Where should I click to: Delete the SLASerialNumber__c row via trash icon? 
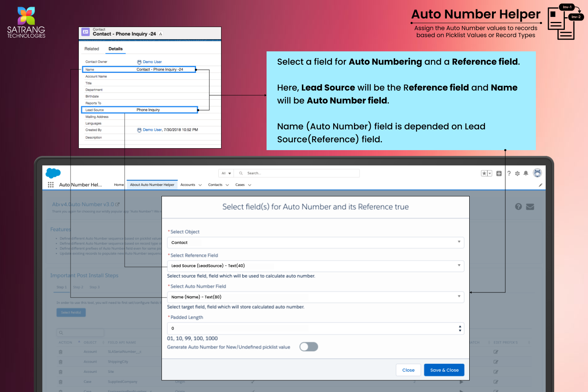click(x=60, y=352)
